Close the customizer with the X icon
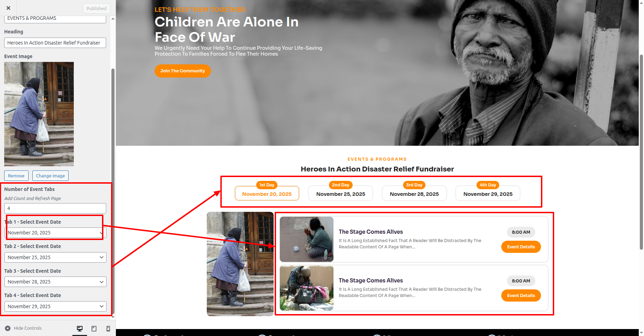The height and width of the screenshot is (336, 644). pos(8,8)
